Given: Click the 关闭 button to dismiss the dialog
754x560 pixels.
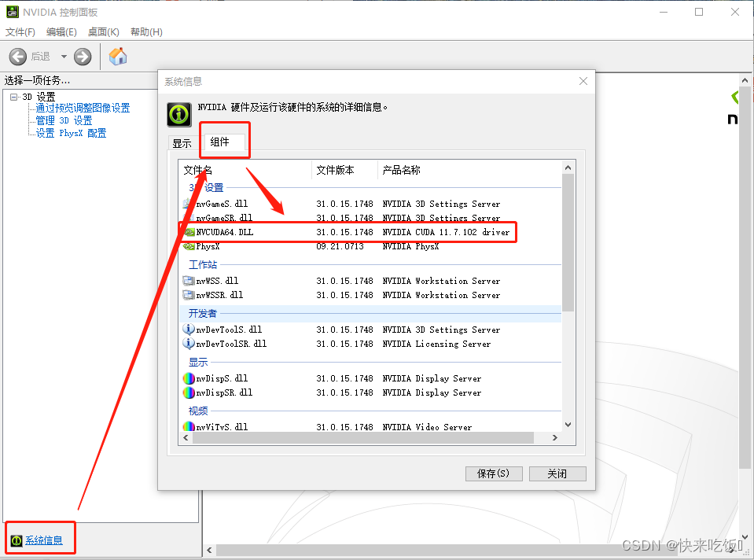Looking at the screenshot, I should (x=557, y=473).
